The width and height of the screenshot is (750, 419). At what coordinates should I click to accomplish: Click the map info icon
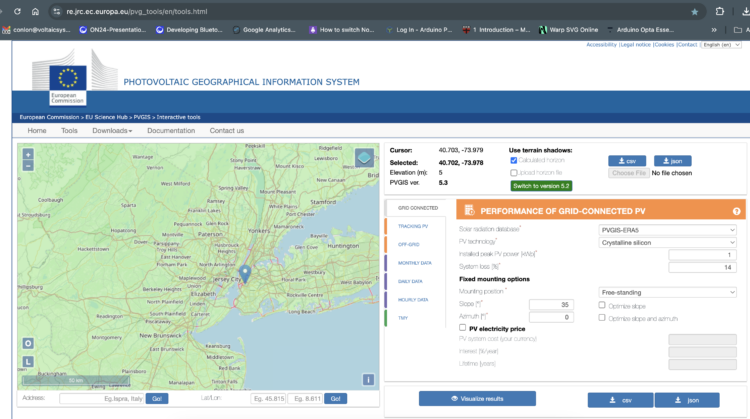368,380
